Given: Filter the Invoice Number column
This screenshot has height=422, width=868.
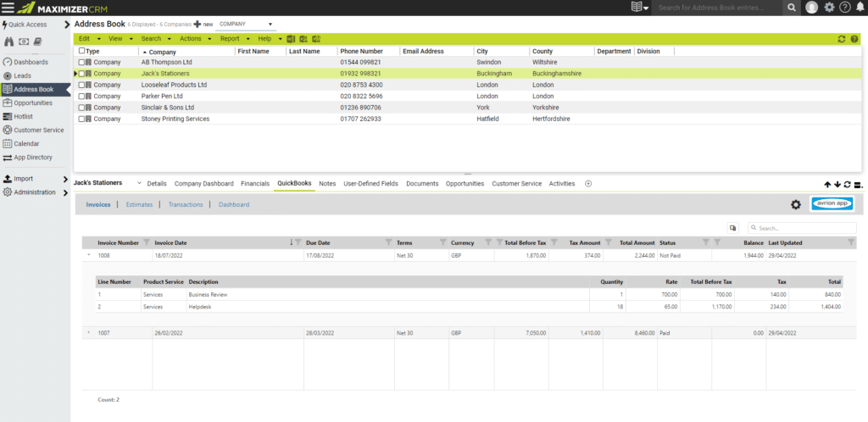Looking at the screenshot, I should click(146, 242).
